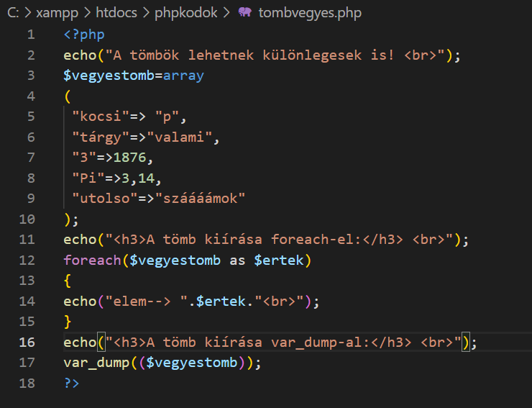Click the closing ?> PHP tag
Screen dimensions: 532x408
click(x=71, y=383)
